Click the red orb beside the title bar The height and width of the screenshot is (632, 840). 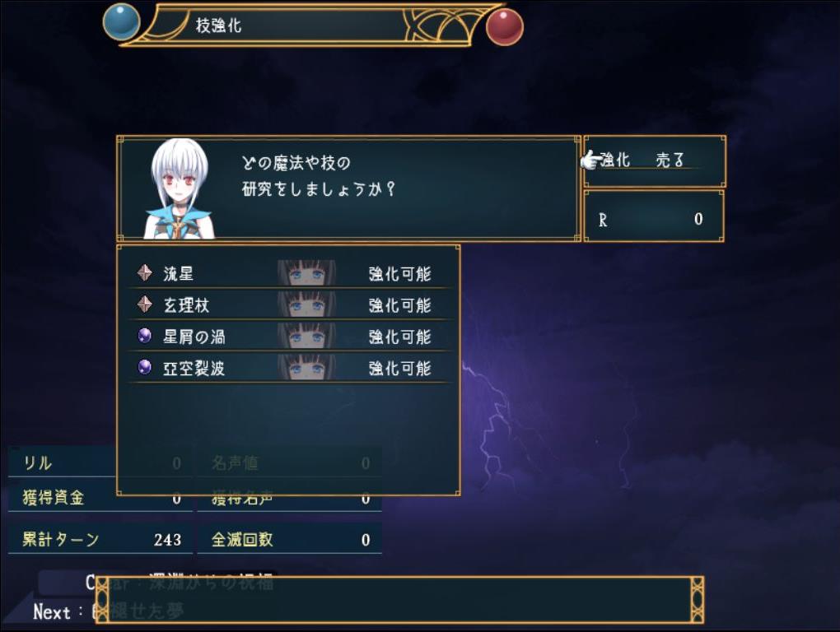point(504,27)
